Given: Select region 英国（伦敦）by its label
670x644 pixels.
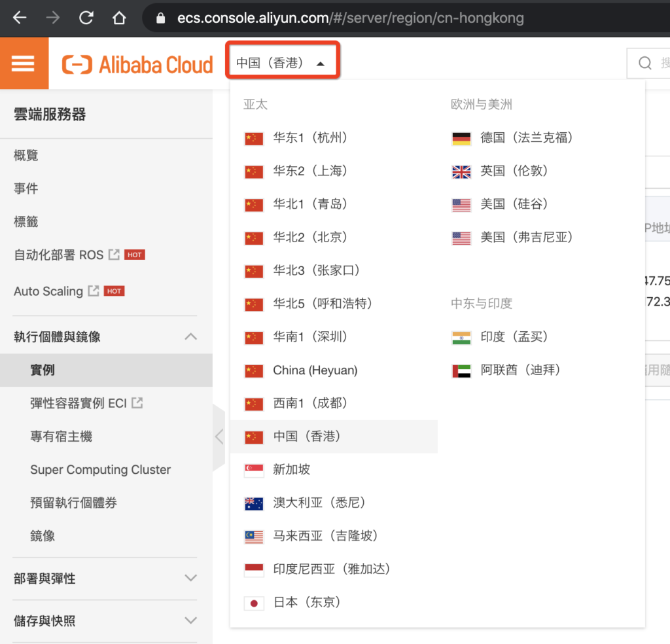Looking at the screenshot, I should [x=514, y=171].
